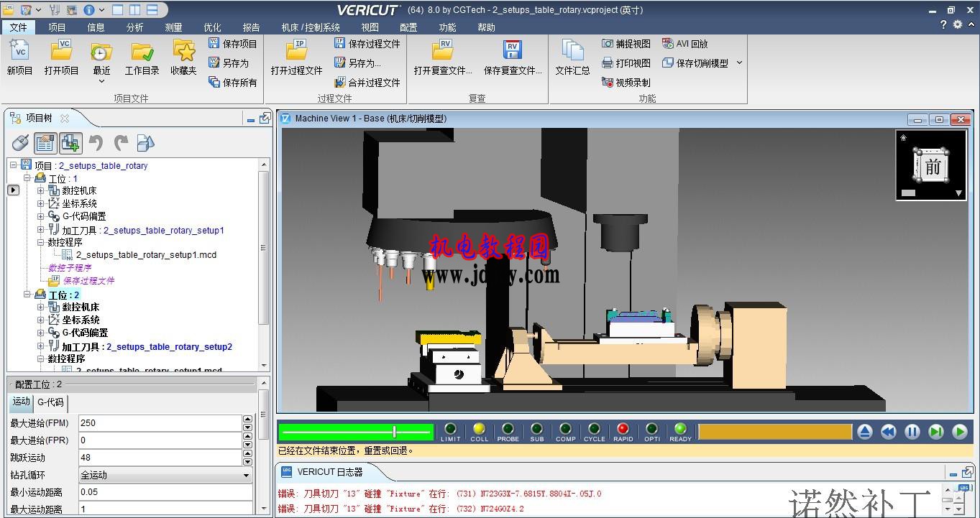Screen dimensions: 980x518
Task: Switch to the G-代码 tab
Action: point(50,402)
